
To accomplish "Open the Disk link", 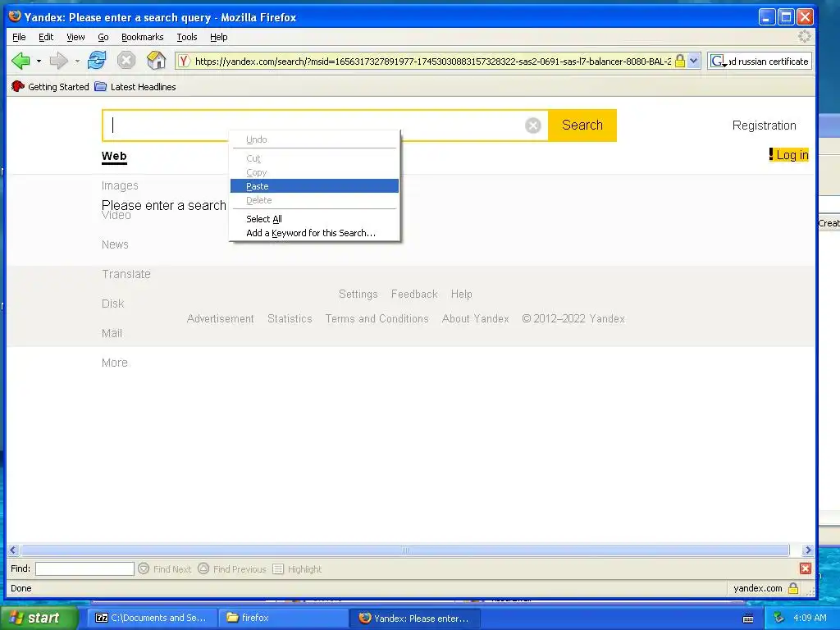I will pyautogui.click(x=113, y=304).
